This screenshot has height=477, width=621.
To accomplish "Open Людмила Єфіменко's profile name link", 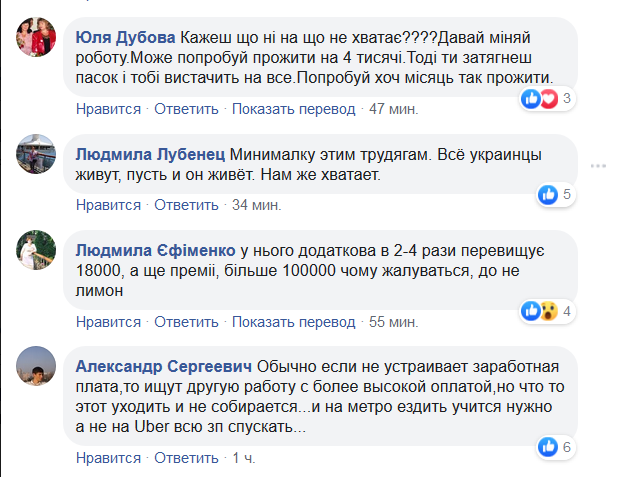I will [156, 250].
